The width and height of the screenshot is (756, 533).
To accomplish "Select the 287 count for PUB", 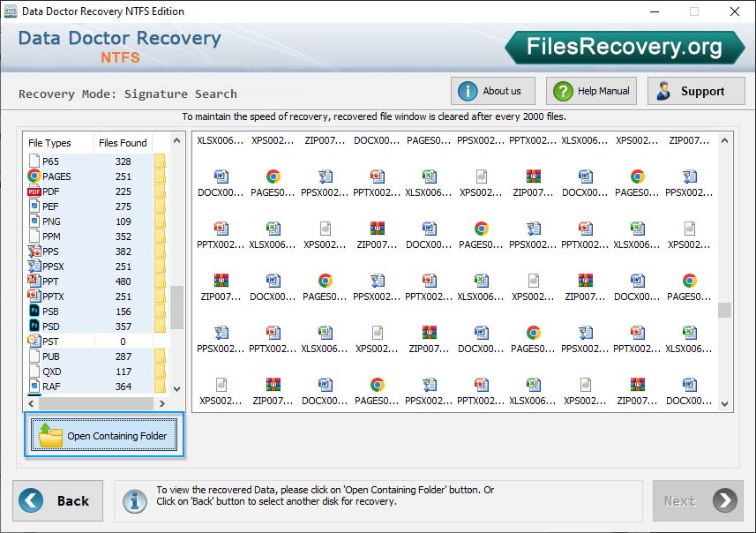I will [123, 356].
